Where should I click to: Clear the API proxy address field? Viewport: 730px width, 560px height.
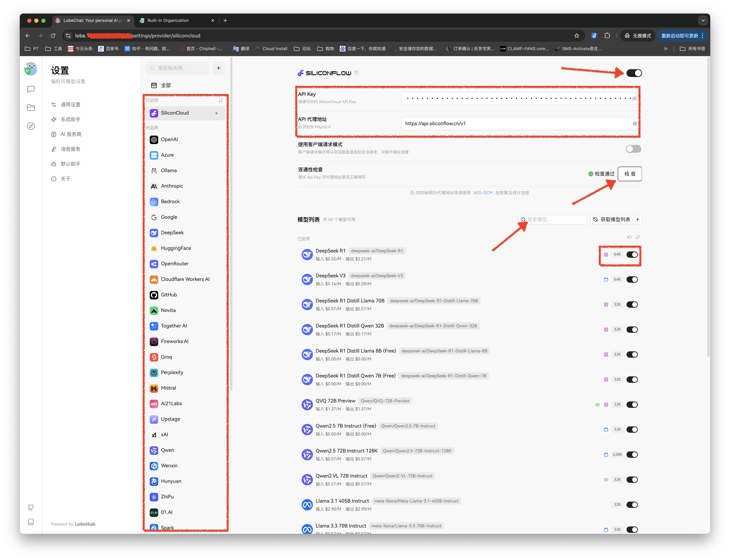tap(635, 124)
